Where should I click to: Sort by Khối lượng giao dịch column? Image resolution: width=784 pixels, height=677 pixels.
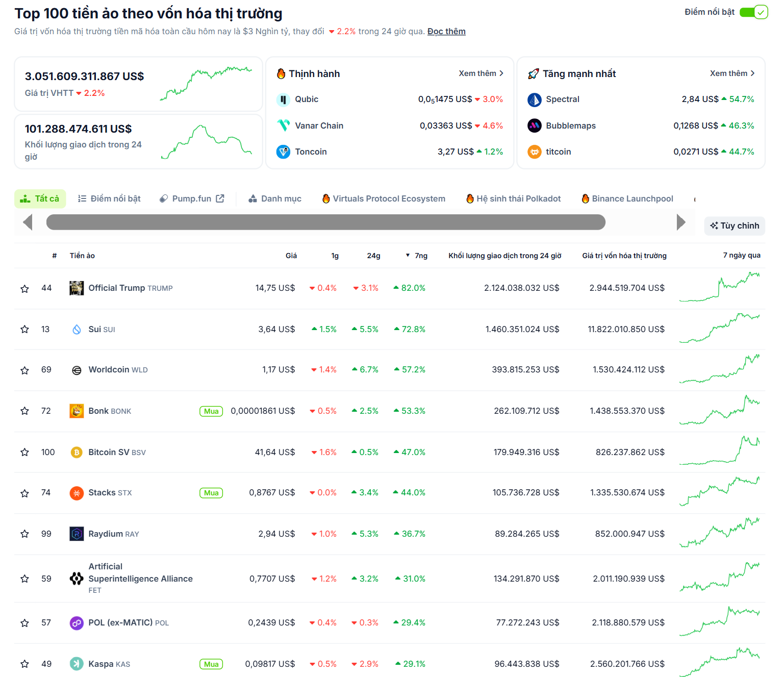pos(505,256)
